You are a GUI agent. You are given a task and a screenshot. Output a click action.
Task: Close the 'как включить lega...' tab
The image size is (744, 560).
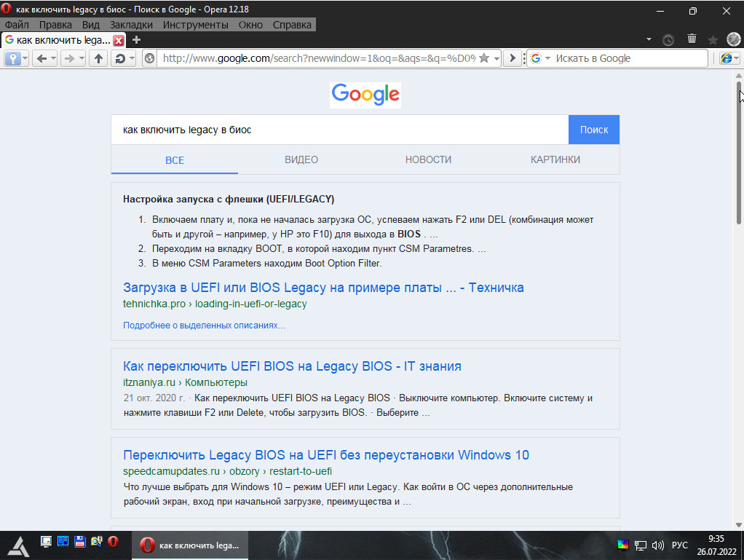point(119,40)
